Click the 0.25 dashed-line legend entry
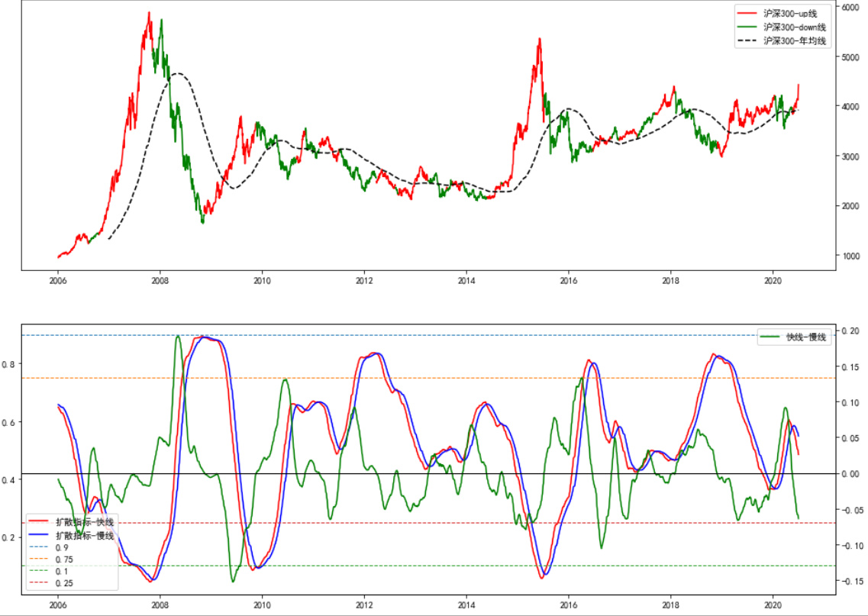Image resolution: width=868 pixels, height=616 pixels. click(64, 583)
